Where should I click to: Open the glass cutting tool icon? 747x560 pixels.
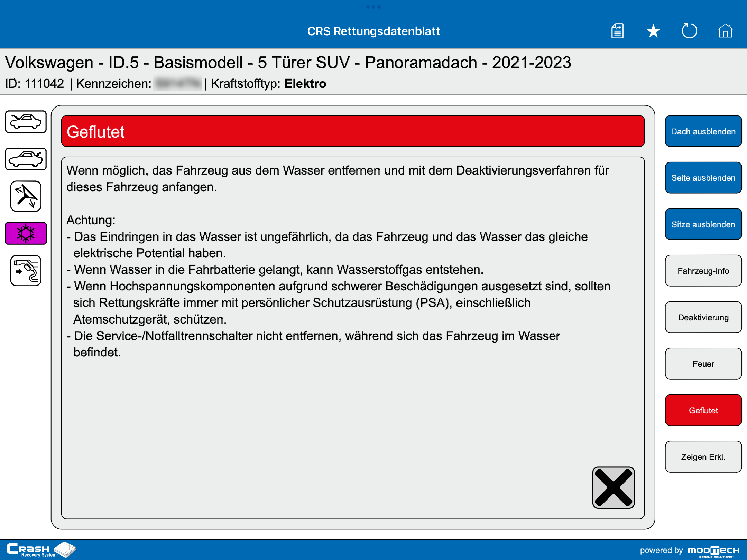26,196
